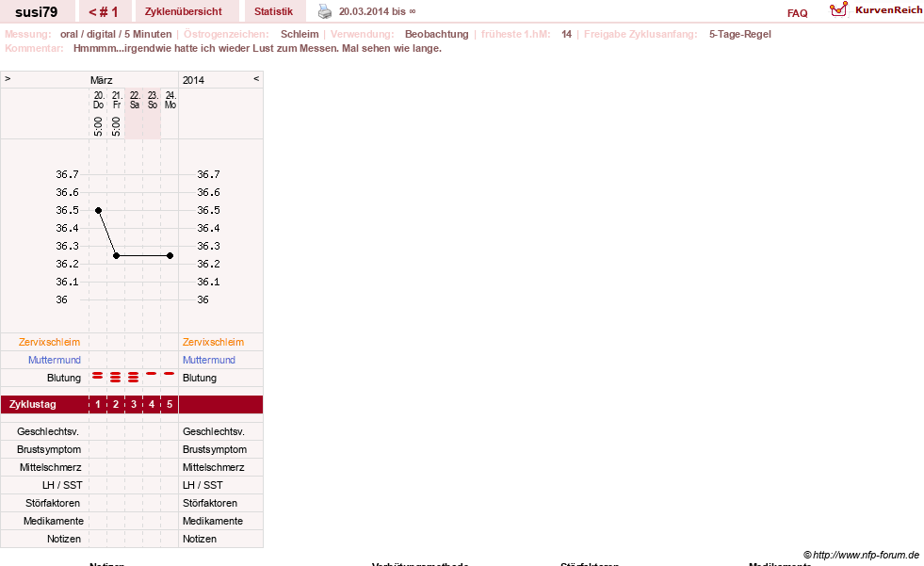Click the light bleeding marker on cycle day 4
This screenshot has width=924, height=566.
(x=152, y=373)
